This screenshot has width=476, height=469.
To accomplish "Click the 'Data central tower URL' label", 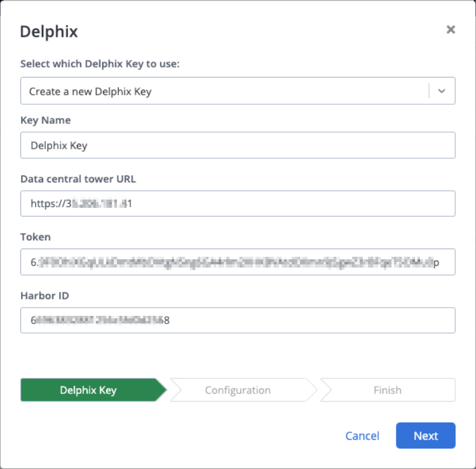I will 78,179.
